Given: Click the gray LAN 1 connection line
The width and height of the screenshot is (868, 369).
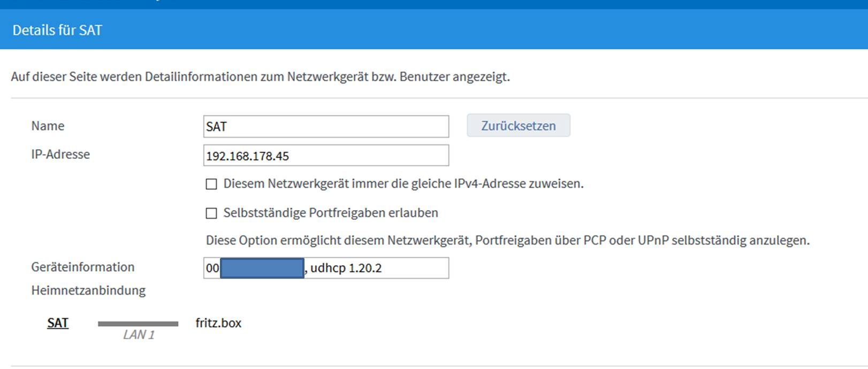Looking at the screenshot, I should pyautogui.click(x=138, y=324).
